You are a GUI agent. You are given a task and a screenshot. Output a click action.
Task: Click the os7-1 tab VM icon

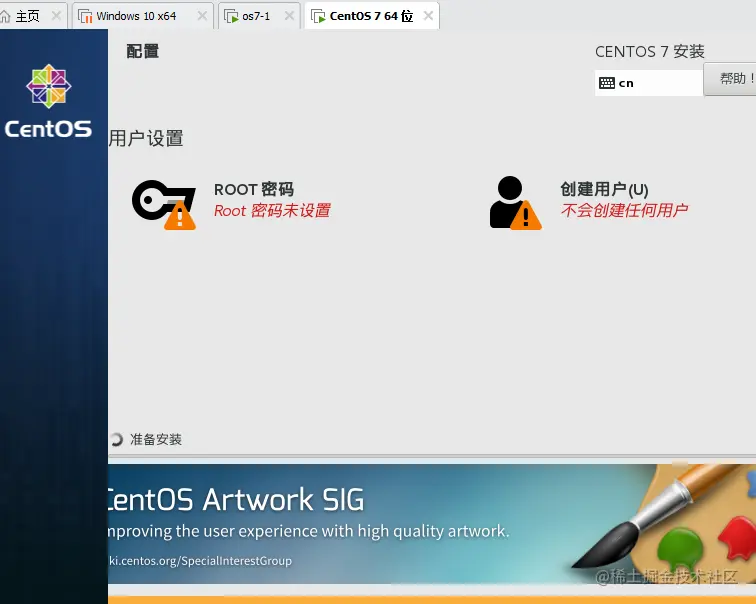click(x=231, y=16)
